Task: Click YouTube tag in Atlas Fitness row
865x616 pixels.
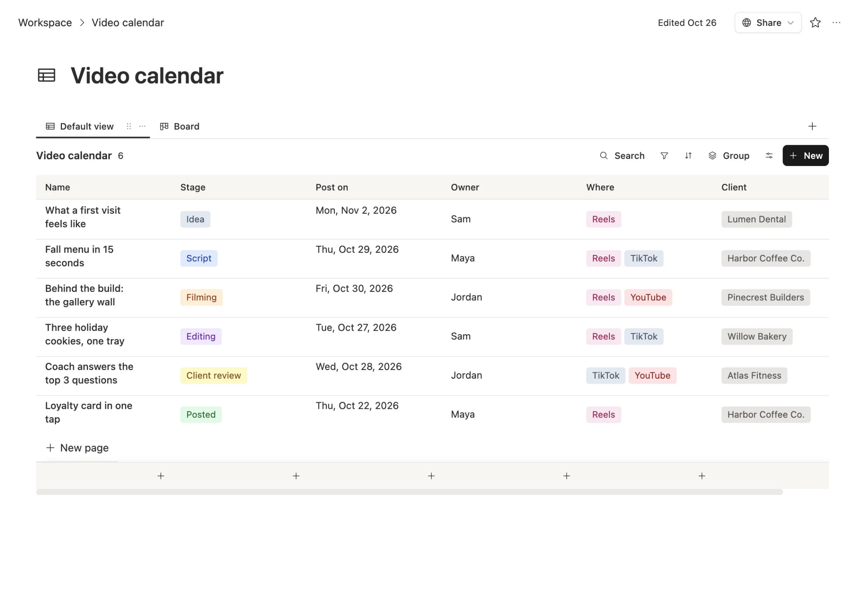Action: coord(652,375)
